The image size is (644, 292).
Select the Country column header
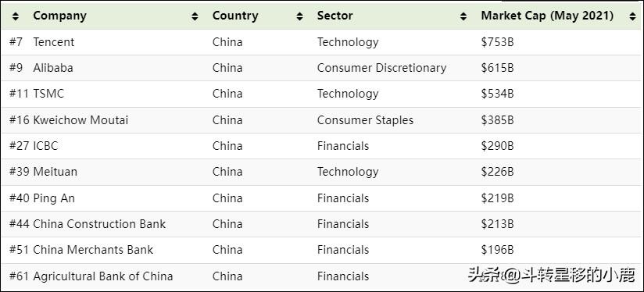point(235,16)
